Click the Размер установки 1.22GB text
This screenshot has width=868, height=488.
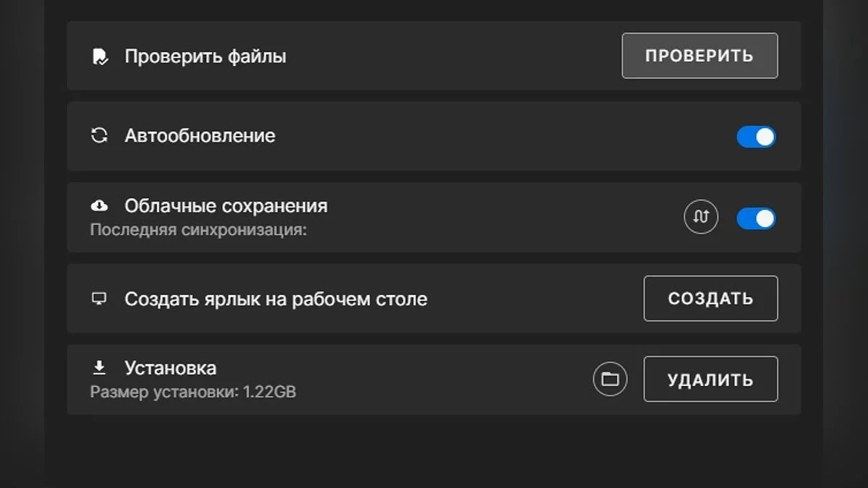192,393
